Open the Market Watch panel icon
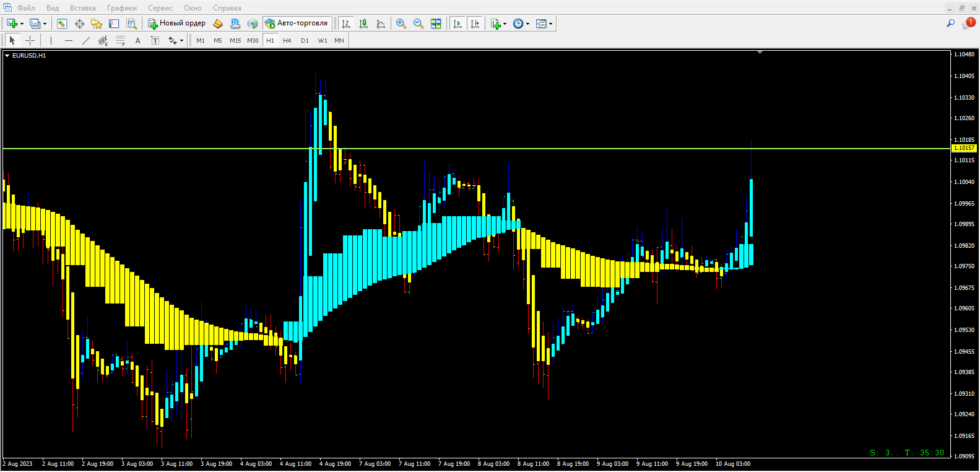Viewport: 980px width, 472px height. 62,24
